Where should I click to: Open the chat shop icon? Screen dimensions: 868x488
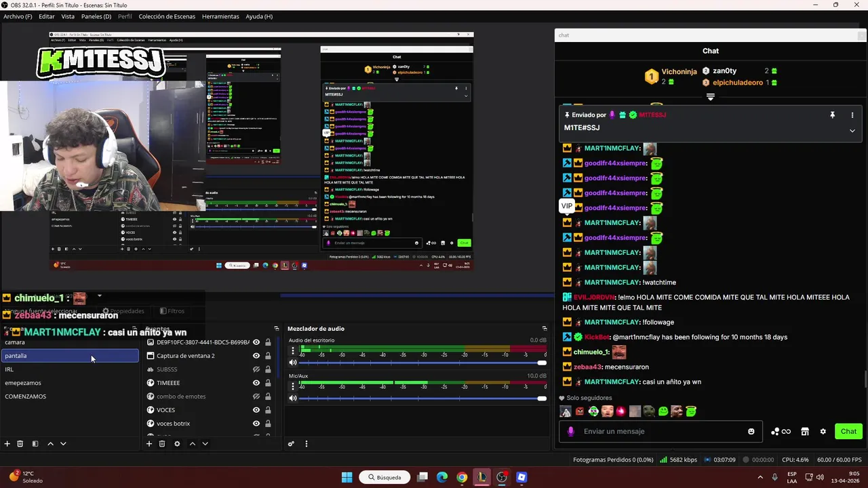click(x=805, y=431)
